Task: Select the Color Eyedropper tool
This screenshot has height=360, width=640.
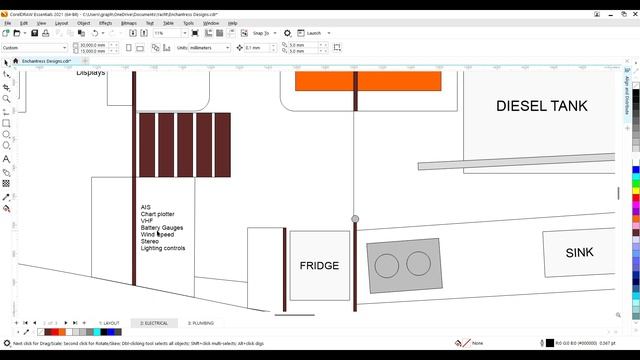Action: 6,197
